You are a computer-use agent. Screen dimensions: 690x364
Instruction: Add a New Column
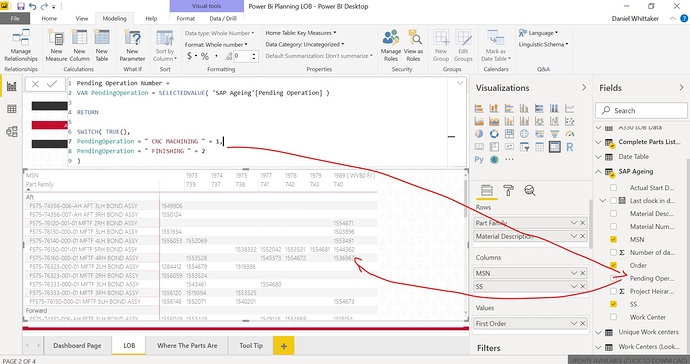(x=79, y=45)
